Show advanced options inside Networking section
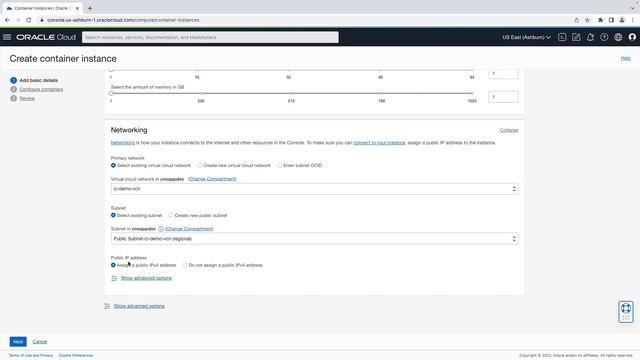This screenshot has height=360, width=640. (146, 278)
